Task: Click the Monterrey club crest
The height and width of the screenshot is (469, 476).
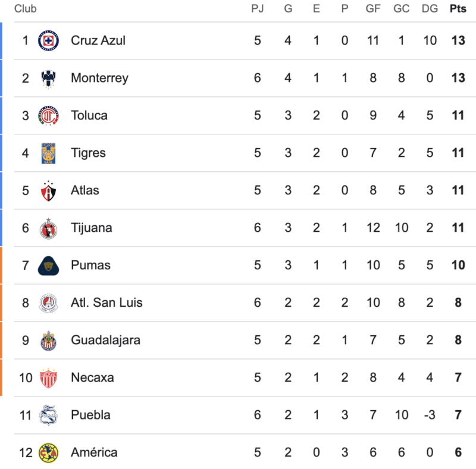Action: 48,78
